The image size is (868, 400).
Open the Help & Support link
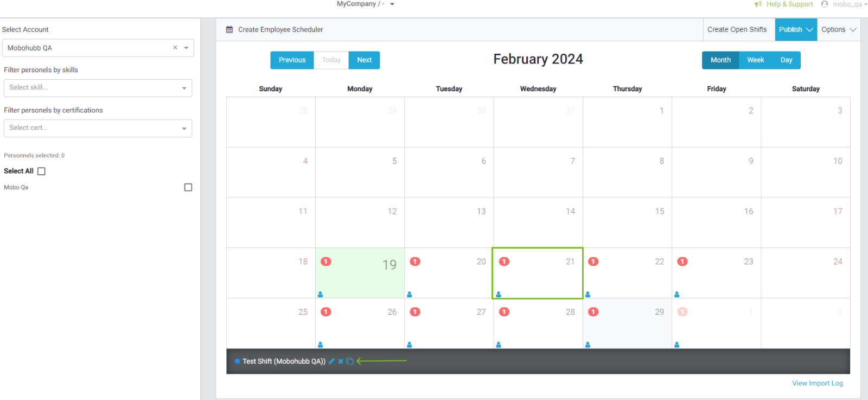click(789, 4)
